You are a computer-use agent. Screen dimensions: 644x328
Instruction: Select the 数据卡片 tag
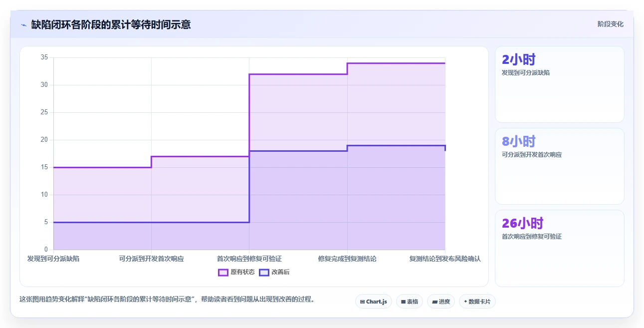click(x=477, y=302)
